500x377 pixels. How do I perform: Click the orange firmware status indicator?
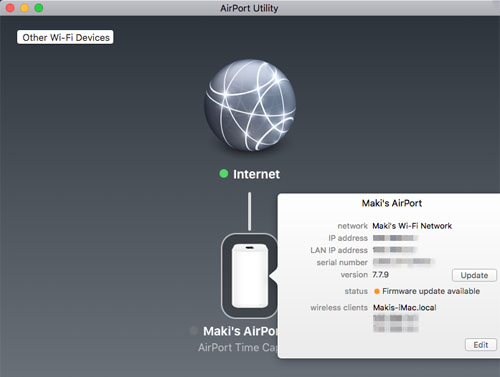pyautogui.click(x=377, y=291)
